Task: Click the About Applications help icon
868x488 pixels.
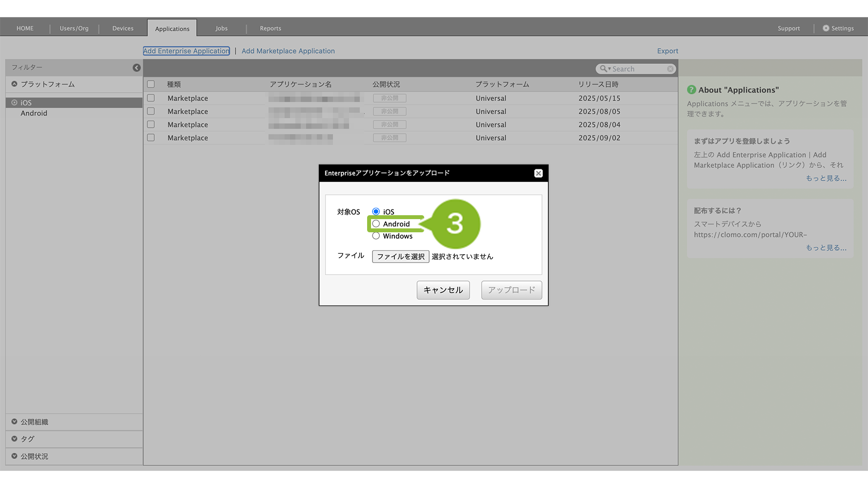Action: pos(691,90)
